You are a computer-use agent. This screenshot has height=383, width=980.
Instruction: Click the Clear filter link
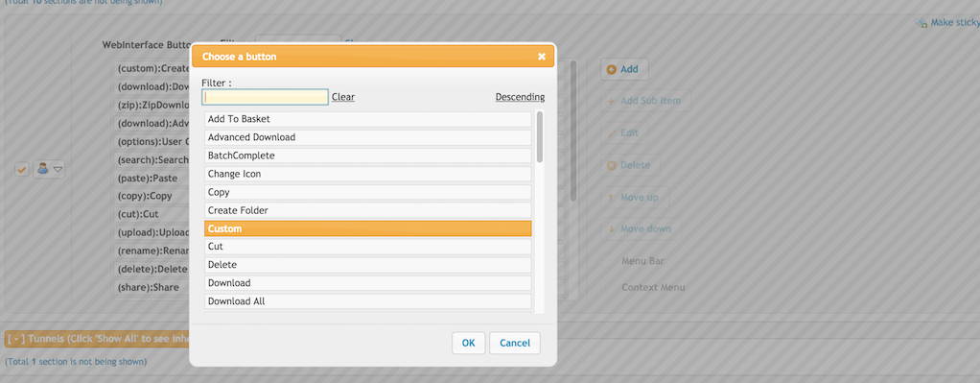[x=343, y=97]
